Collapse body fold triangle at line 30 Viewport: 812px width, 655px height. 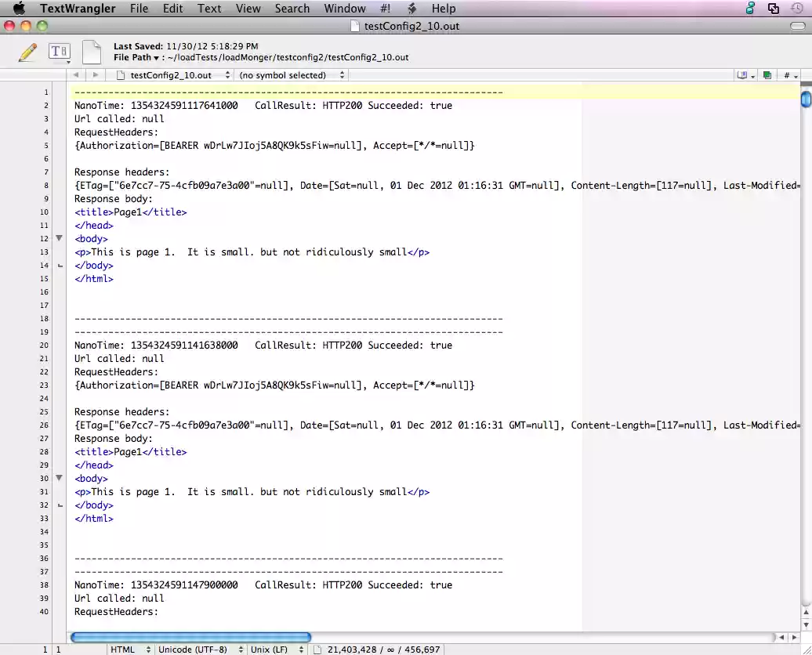click(x=59, y=478)
